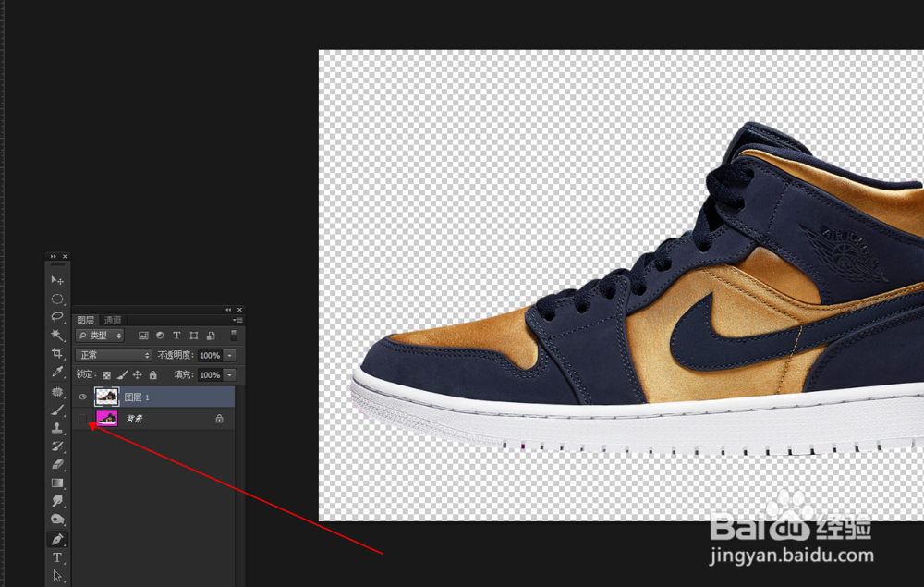The width and height of the screenshot is (924, 587).
Task: Select the Eraser tool
Action: tap(57, 464)
